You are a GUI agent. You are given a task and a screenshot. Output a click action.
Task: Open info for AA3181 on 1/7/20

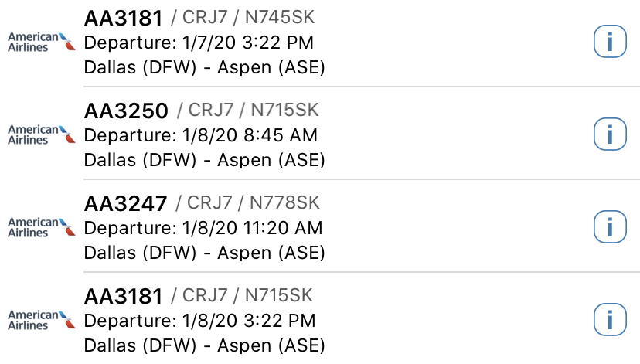tap(609, 42)
